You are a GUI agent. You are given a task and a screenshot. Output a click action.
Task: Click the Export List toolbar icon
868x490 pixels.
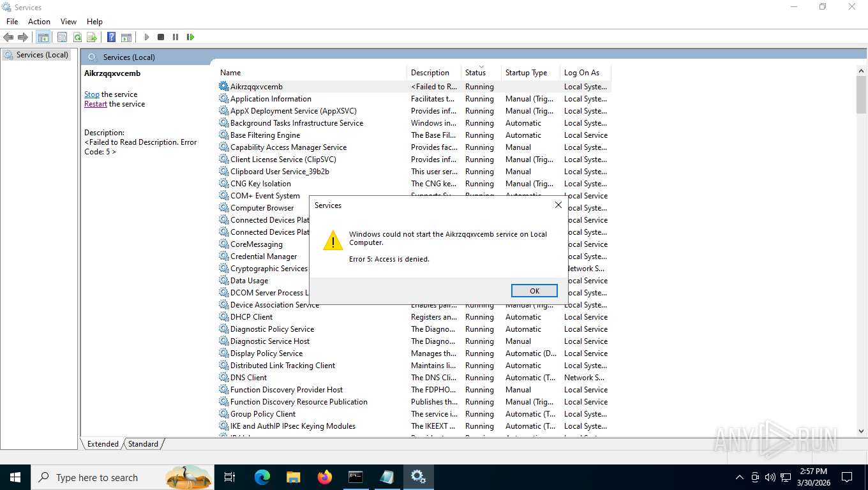[x=92, y=37]
